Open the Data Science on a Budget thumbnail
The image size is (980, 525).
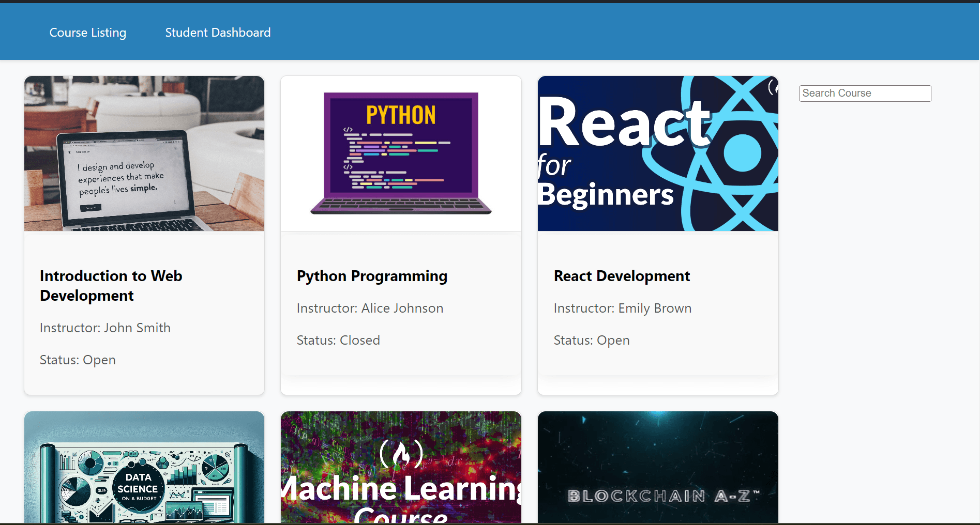[144, 467]
